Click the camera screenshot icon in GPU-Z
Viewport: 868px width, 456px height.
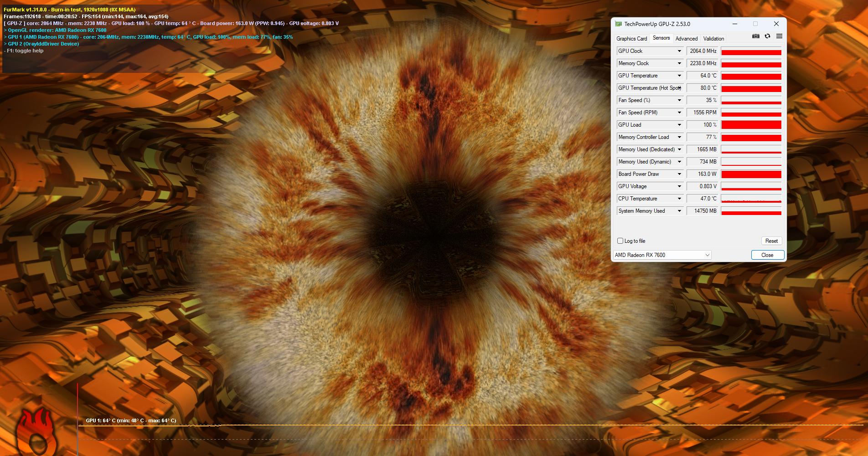pos(755,36)
